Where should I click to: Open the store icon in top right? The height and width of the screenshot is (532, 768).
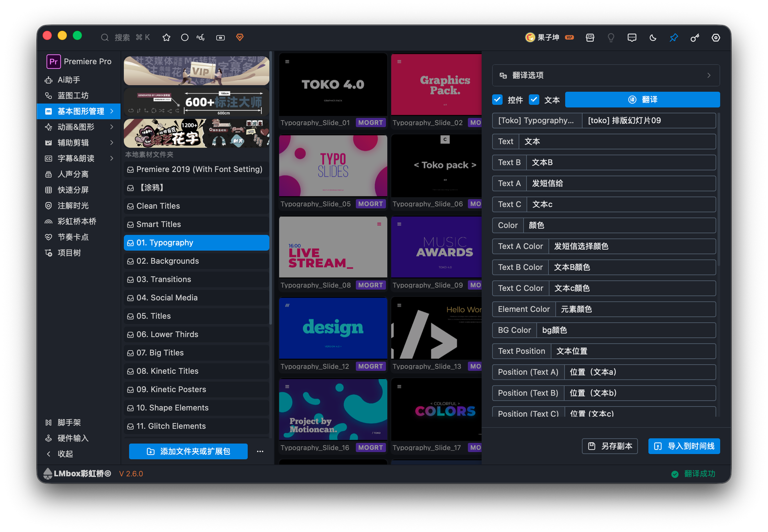tap(590, 37)
